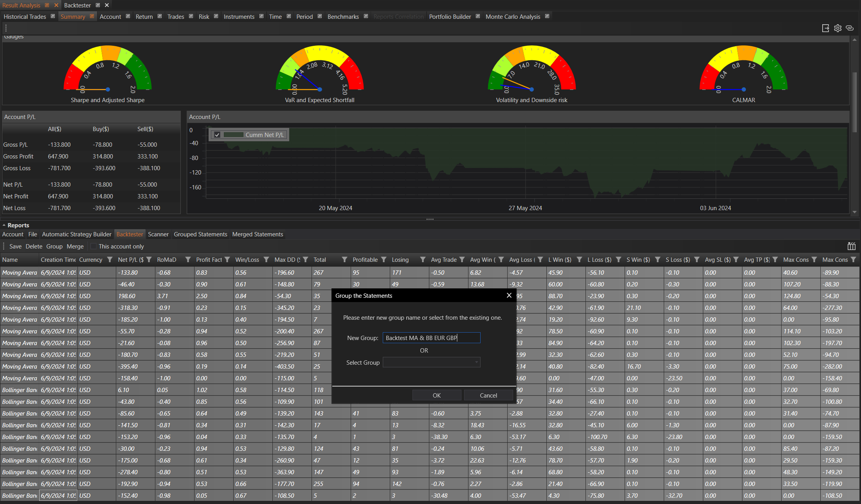Image resolution: width=861 pixels, height=504 pixels.
Task: Open the Portfolio Builder tab
Action: click(x=450, y=17)
